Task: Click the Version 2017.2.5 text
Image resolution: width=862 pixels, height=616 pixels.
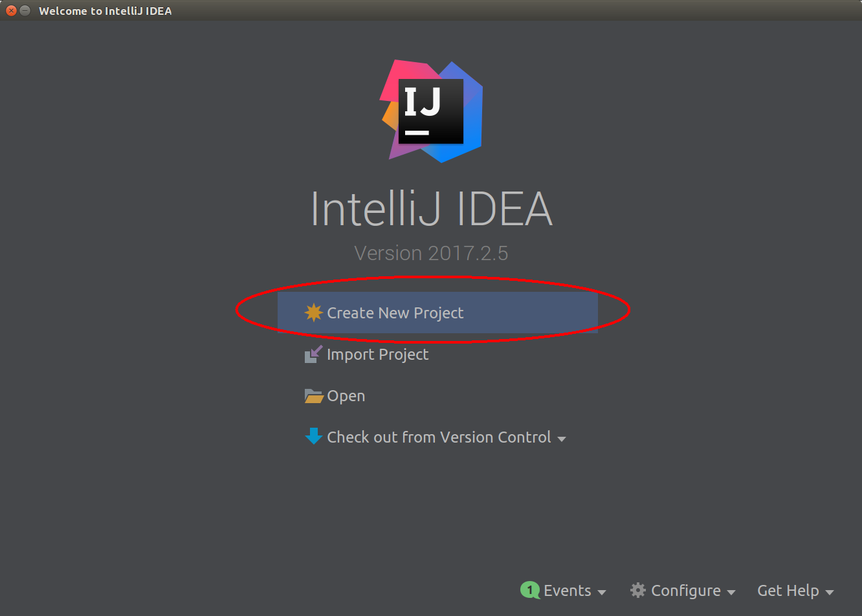Action: click(x=431, y=253)
